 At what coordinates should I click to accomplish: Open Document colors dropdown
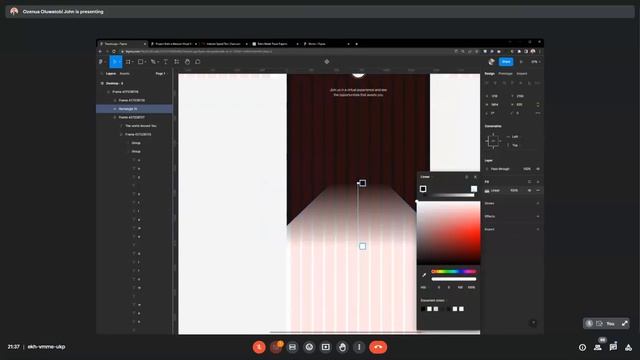tap(433, 300)
